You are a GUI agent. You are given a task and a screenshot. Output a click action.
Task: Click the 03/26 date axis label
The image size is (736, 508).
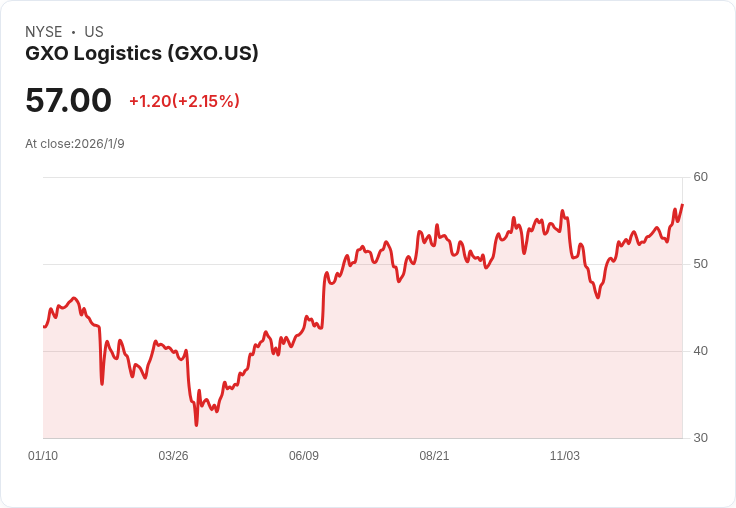pyautogui.click(x=173, y=456)
